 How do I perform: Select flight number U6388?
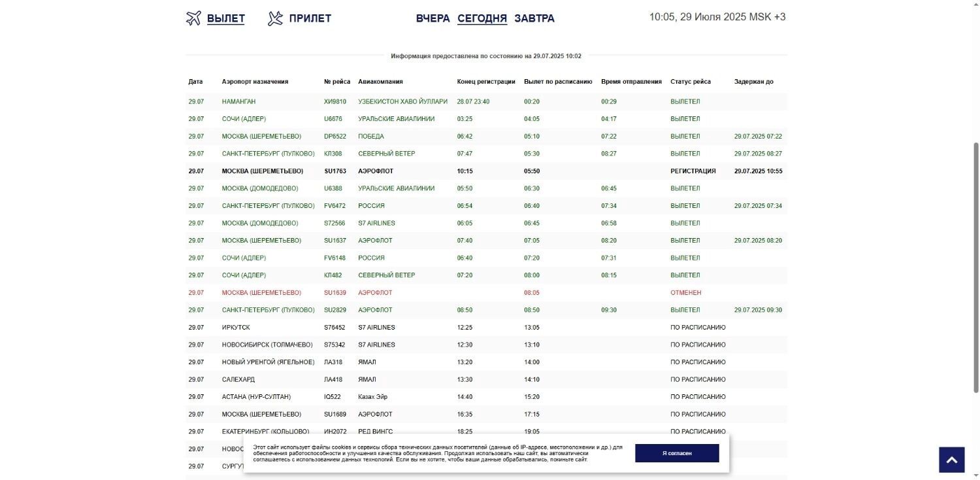click(x=333, y=188)
